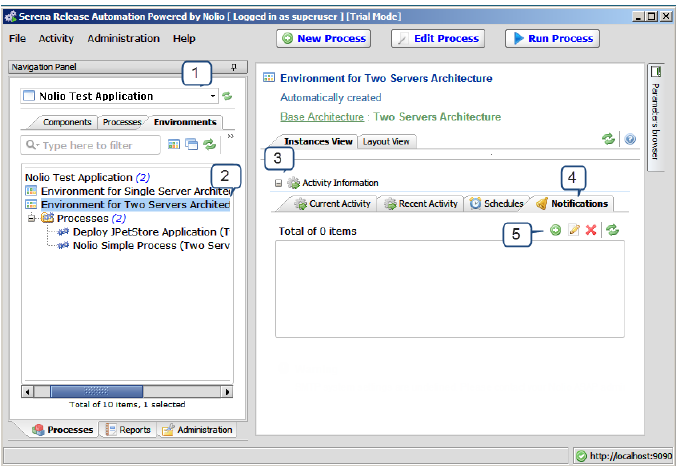Viewport: 677px width, 472px height.
Task: Click the green add notification icon
Action: click(x=556, y=231)
